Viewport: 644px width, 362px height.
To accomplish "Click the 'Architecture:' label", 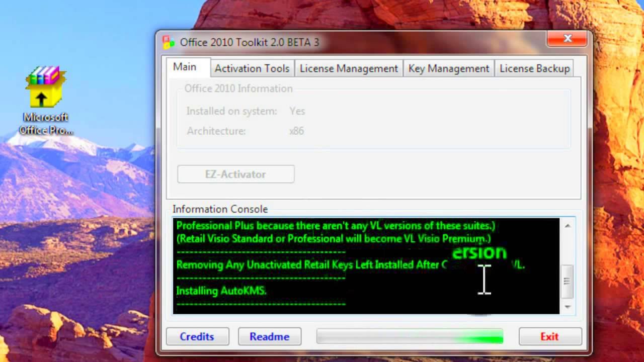I will 216,131.
